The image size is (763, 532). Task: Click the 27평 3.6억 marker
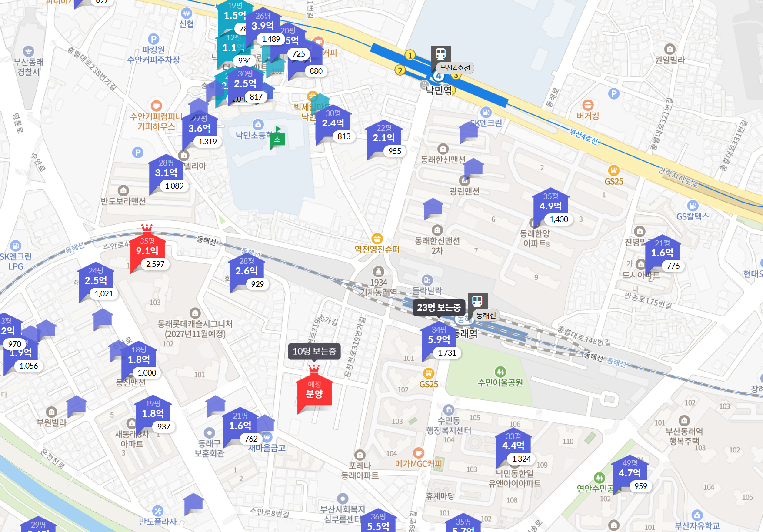(x=200, y=128)
